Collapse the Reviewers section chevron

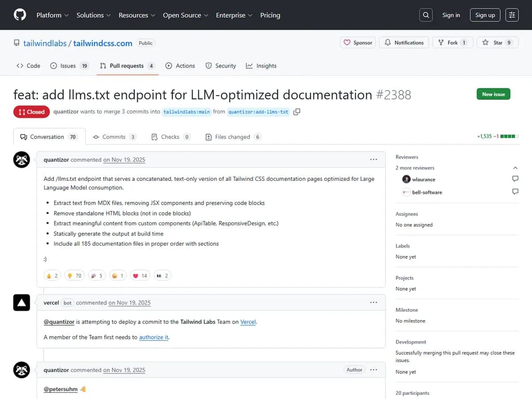click(515, 167)
